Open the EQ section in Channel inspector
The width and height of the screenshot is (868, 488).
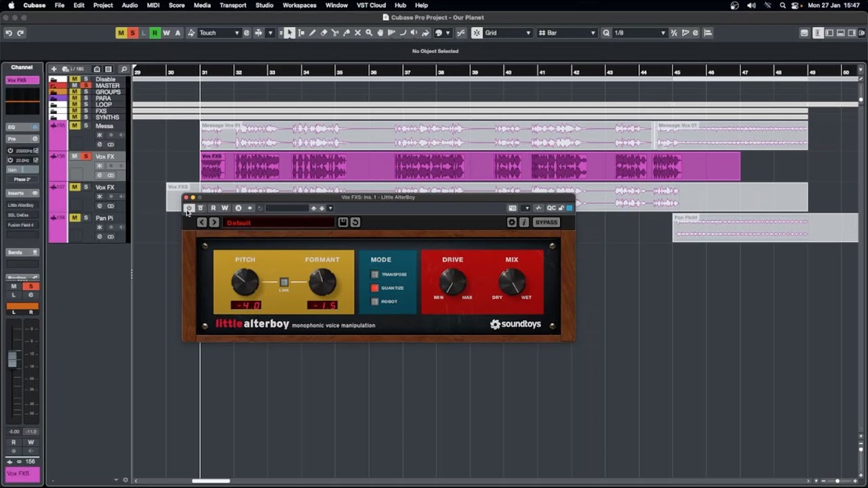coord(22,127)
